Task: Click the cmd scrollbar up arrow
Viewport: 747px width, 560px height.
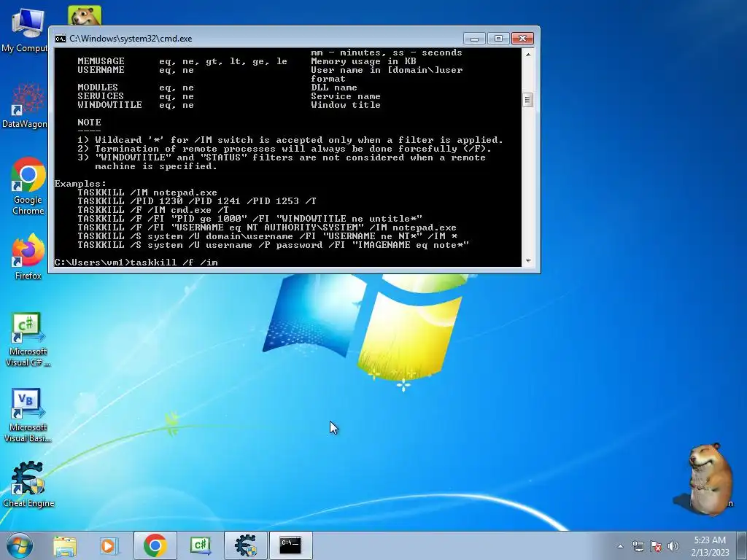Action: tap(527, 54)
